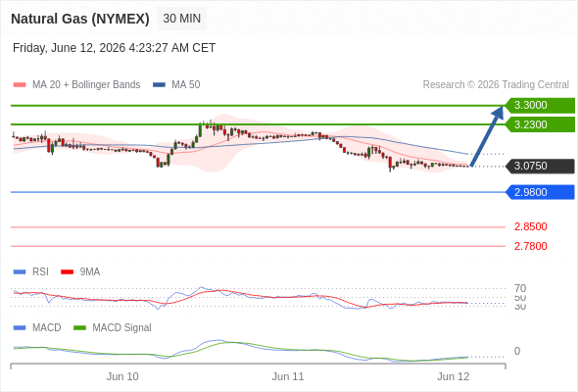The width and height of the screenshot is (578, 392).
Task: Select the 3.3000 resistance price tag
Action: pos(540,105)
